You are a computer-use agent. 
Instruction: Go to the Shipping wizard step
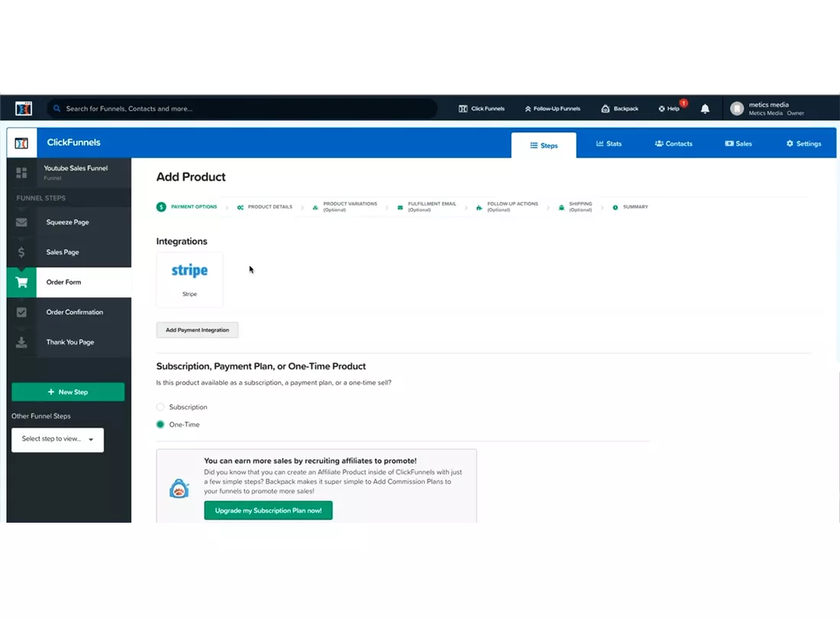(x=580, y=206)
